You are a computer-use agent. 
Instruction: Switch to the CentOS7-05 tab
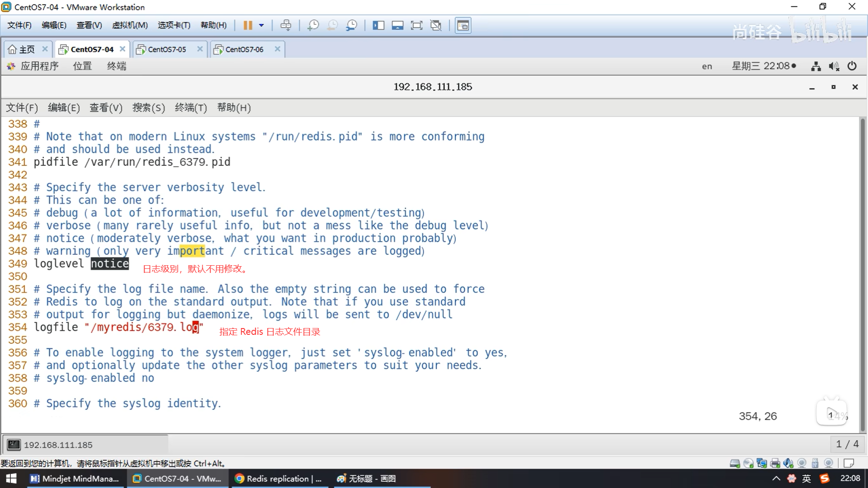click(167, 49)
